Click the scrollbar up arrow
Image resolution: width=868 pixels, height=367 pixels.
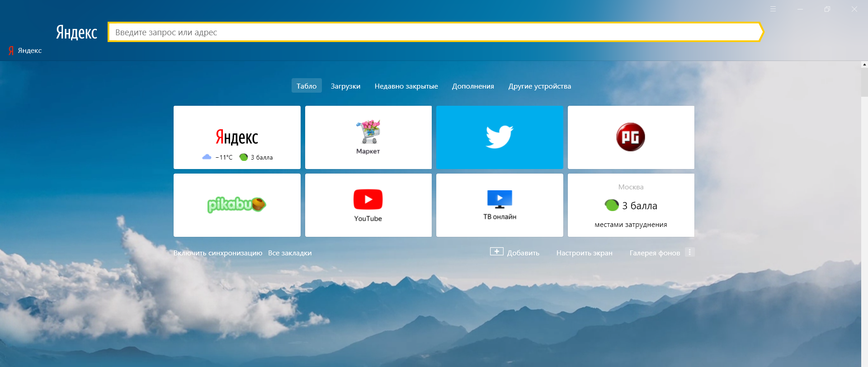864,65
